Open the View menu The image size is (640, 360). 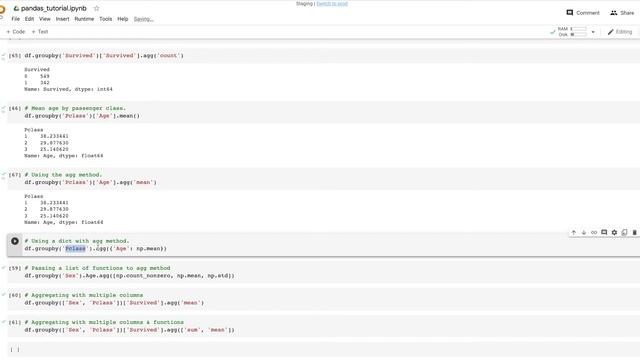click(x=44, y=19)
